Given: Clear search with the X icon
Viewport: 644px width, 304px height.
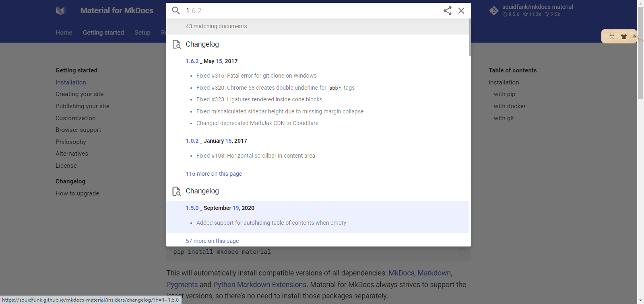Looking at the screenshot, I should point(461,11).
